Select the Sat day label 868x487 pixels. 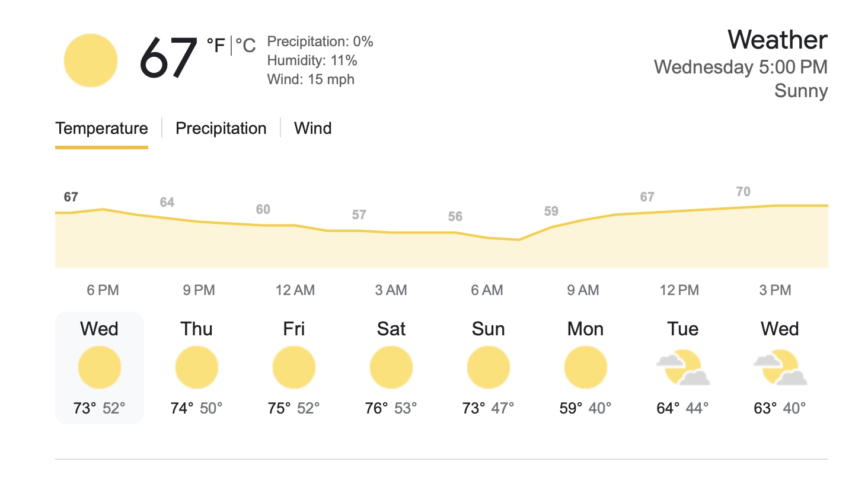[x=391, y=329]
